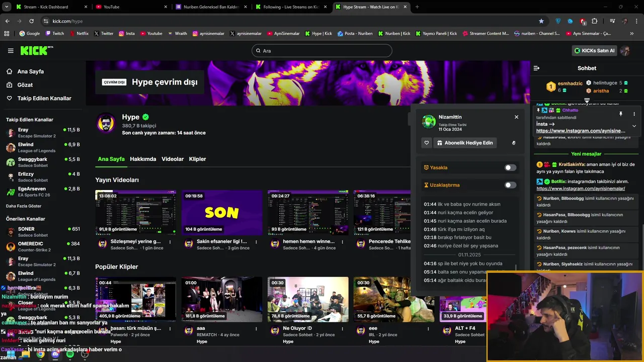Screen dimensions: 644x362
Task: Open Discord from the taskbar
Action: click(55, 354)
